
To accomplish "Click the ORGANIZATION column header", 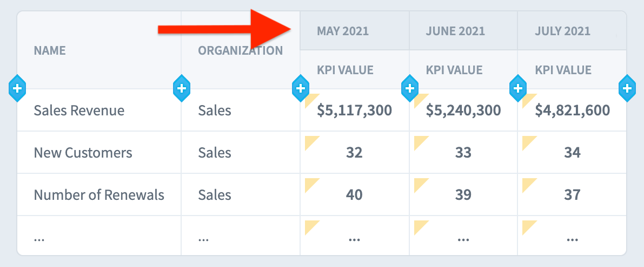I will tap(240, 50).
